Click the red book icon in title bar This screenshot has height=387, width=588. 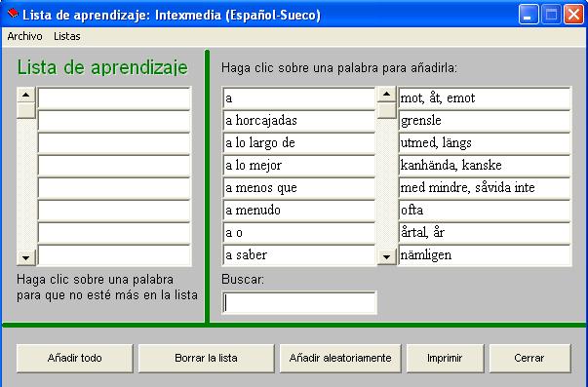tap(13, 14)
